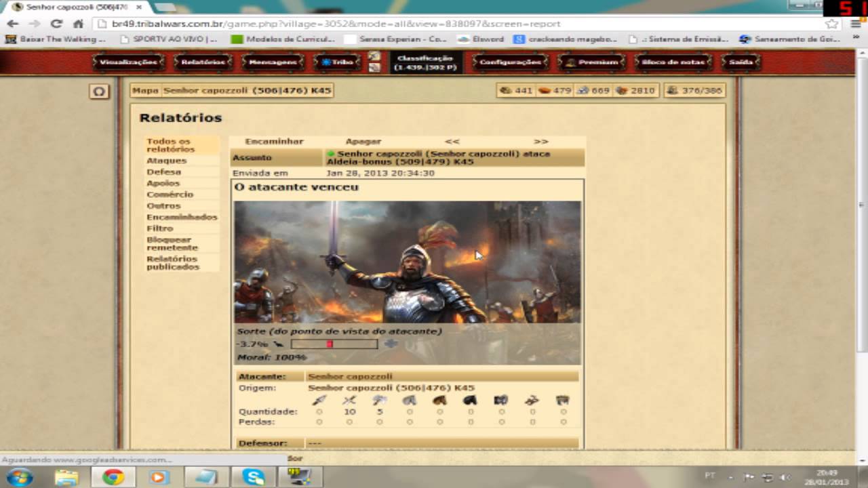868x488 pixels.
Task: Click the warehouse capacity icon showing 2810
Action: [x=621, y=90]
